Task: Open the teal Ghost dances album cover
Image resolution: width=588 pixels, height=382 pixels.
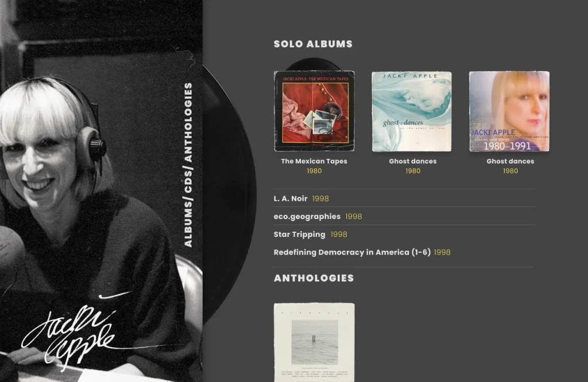Action: pyautogui.click(x=412, y=112)
